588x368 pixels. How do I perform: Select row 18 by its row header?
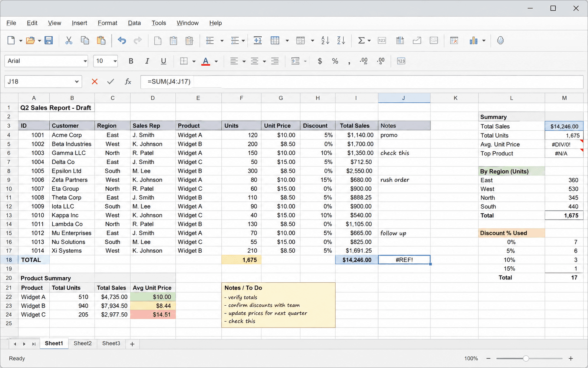click(x=9, y=260)
